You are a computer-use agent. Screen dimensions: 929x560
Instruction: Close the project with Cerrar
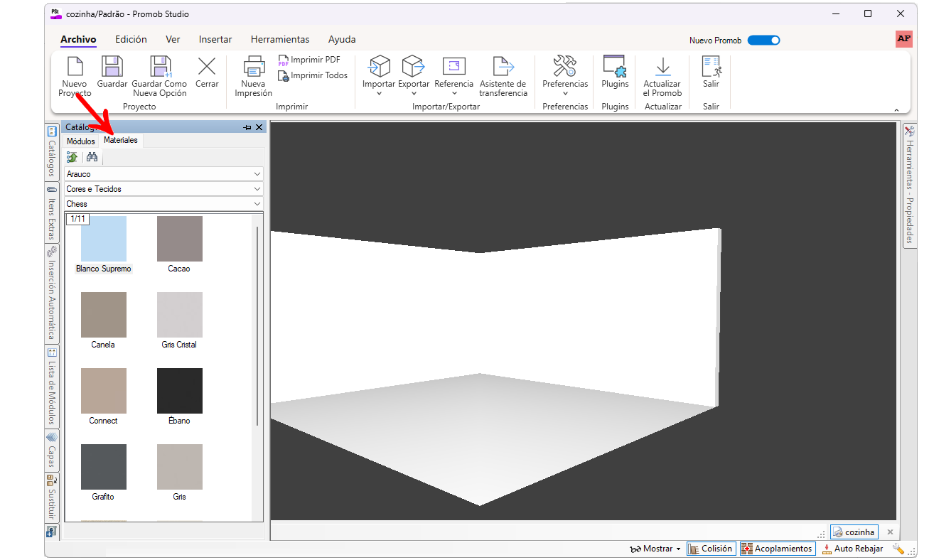point(207,72)
